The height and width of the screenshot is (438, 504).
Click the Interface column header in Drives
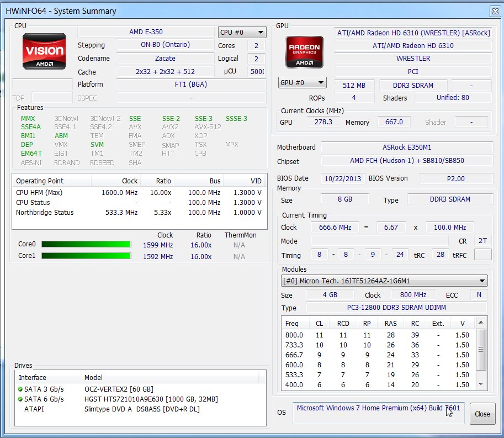(x=48, y=378)
